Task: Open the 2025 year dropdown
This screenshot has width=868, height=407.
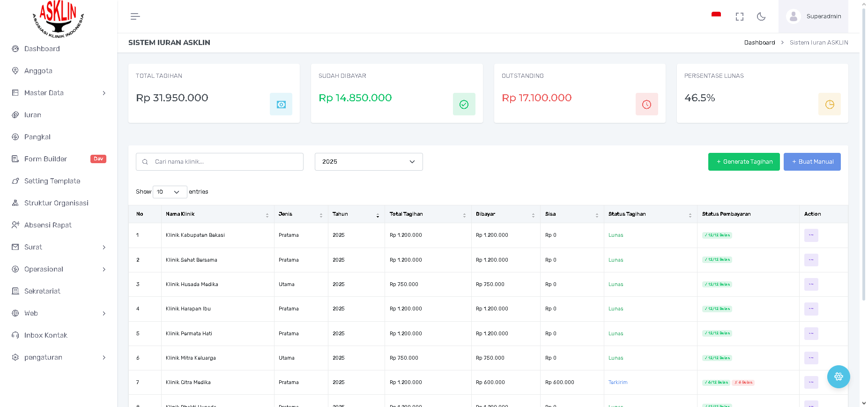Action: [x=368, y=162]
